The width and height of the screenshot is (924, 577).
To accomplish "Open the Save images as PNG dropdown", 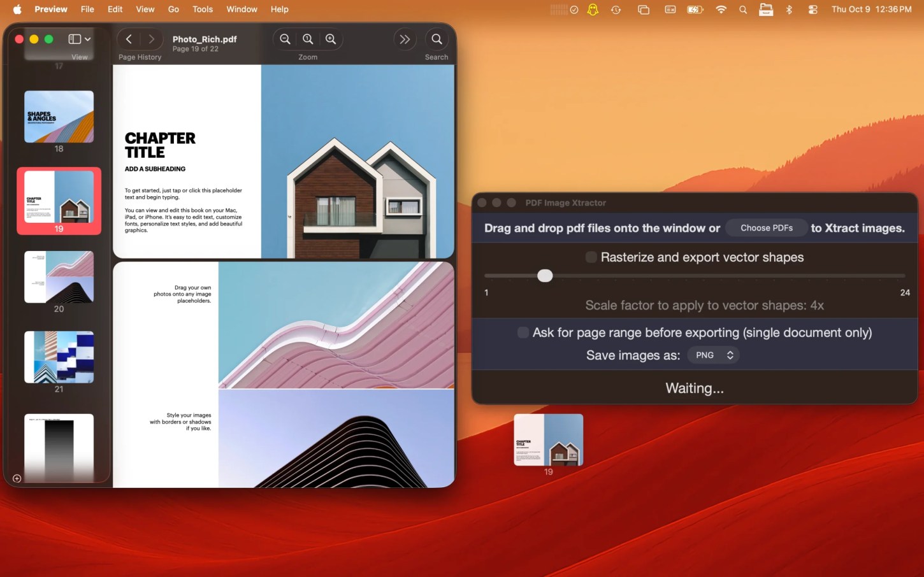I will click(x=713, y=355).
